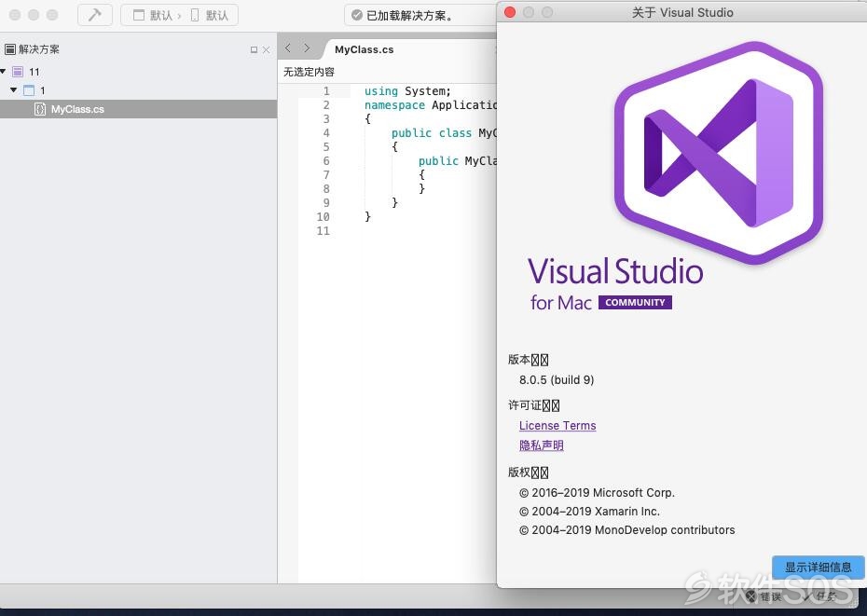867x616 pixels.
Task: Click the COMMUNITY edition badge
Action: tap(635, 303)
